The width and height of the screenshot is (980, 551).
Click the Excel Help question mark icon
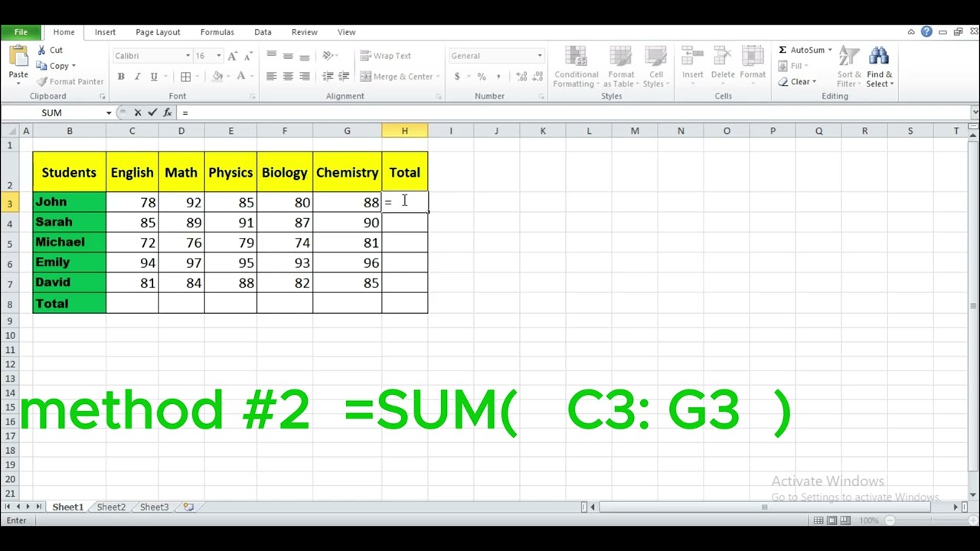[x=926, y=32]
